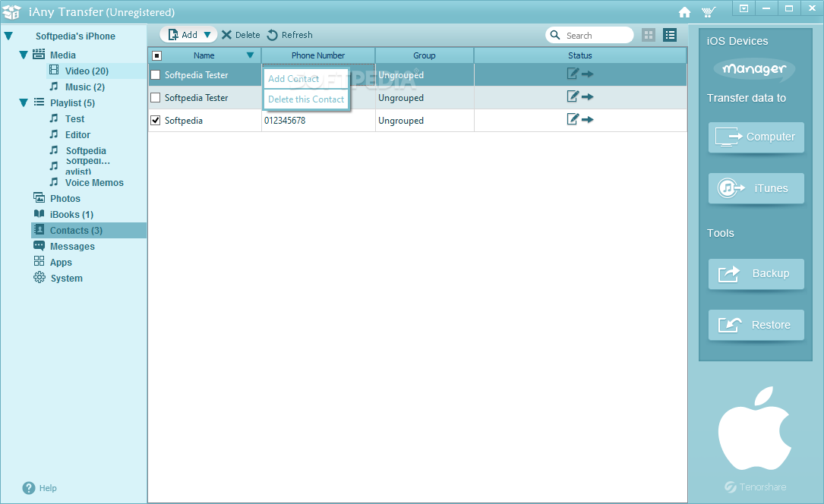Select the Softpedia playlist in sidebar
The width and height of the screenshot is (824, 504).
click(x=86, y=151)
